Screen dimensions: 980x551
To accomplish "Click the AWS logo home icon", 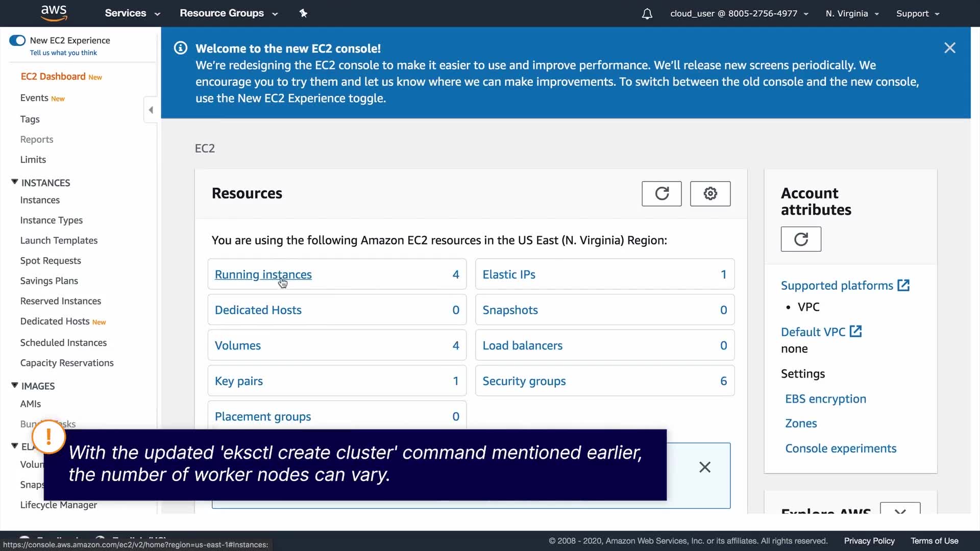I will click(54, 13).
